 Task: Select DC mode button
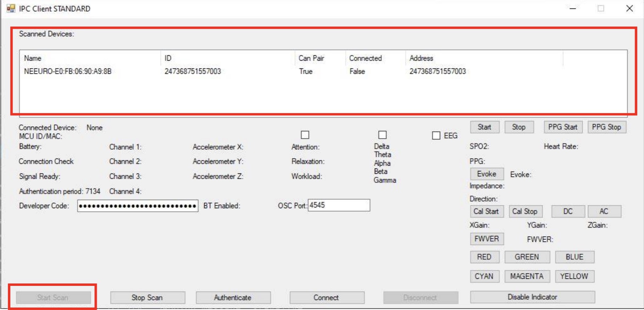pos(568,211)
